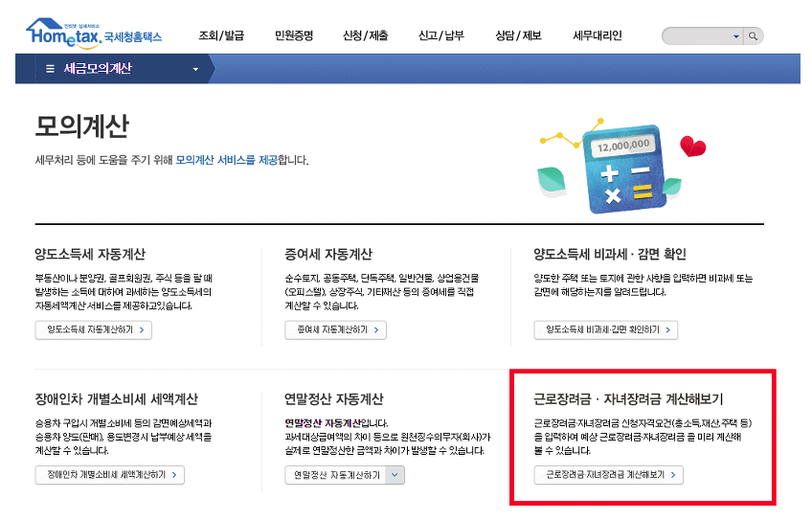Select the 신고/납부 menu item
The image size is (812, 520).
tap(440, 36)
